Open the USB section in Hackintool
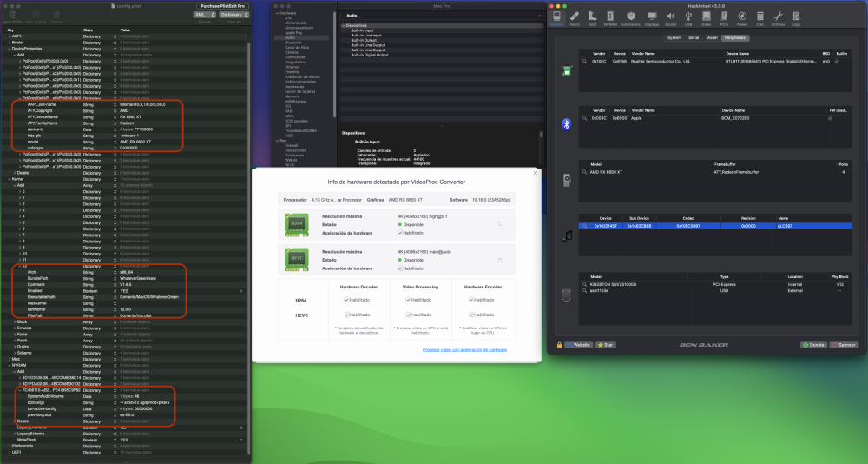Screen dimensions: 868x464 click(688, 18)
